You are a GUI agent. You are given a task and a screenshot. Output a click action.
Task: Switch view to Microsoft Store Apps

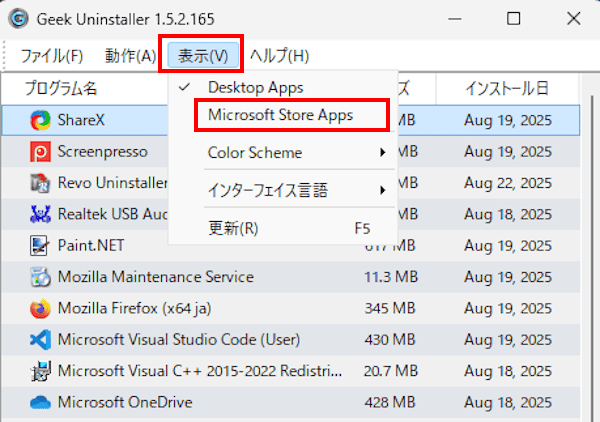click(x=282, y=115)
